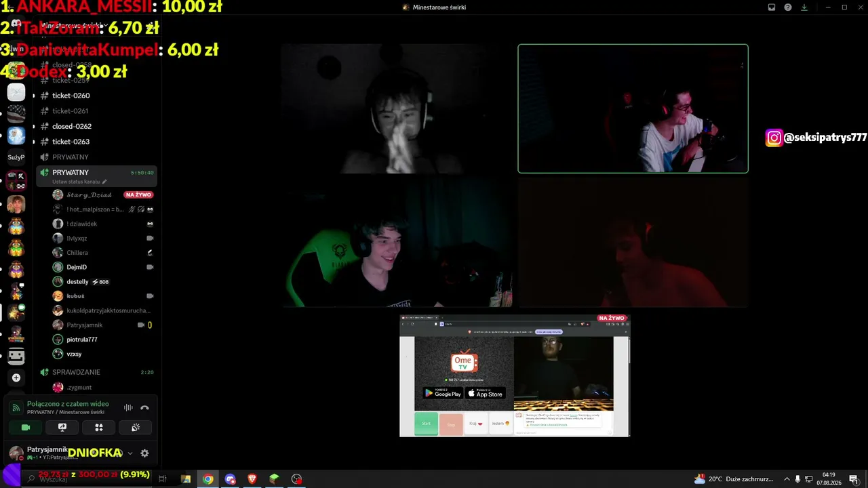Open Brave browser from the taskbar
Viewport: 868px width, 488px height.
tap(252, 479)
